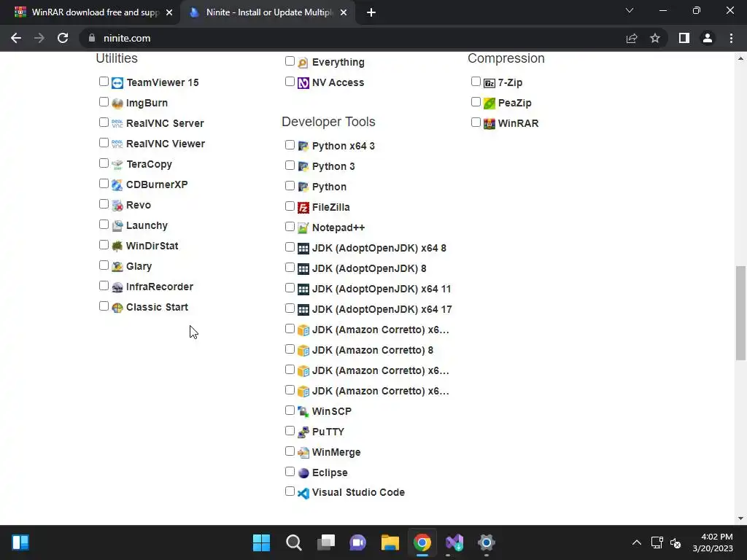This screenshot has height=560, width=747.
Task: Bookmark this page with the star icon
Action: 655,38
